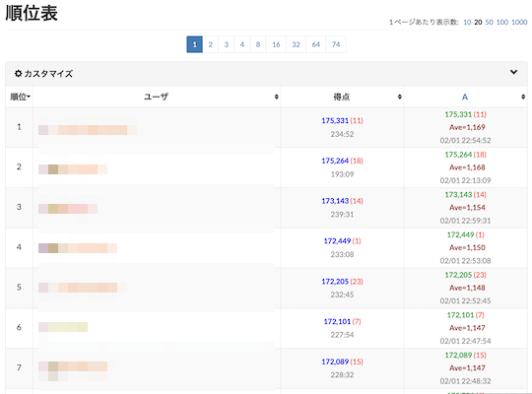Click the 得点 column sort arrows
This screenshot has height=394, width=532.
(x=400, y=98)
